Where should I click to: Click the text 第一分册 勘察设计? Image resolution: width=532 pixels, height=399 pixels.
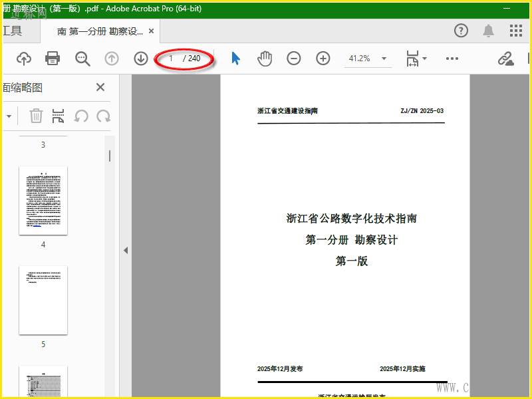click(x=352, y=240)
